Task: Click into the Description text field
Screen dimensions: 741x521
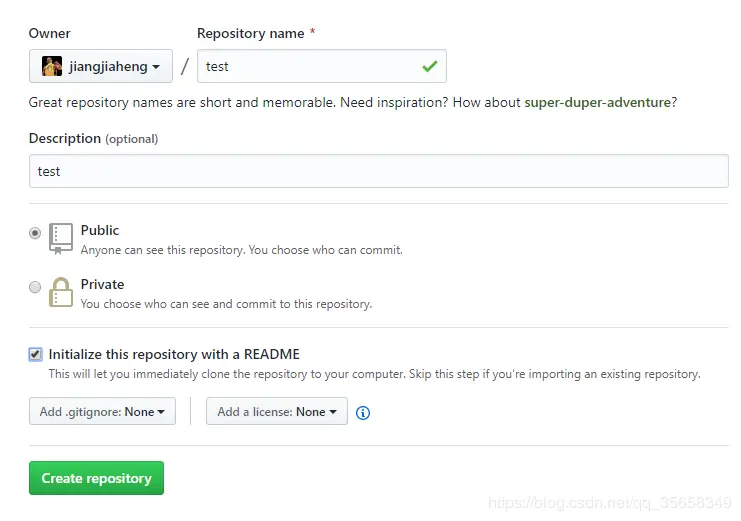Action: 378,171
